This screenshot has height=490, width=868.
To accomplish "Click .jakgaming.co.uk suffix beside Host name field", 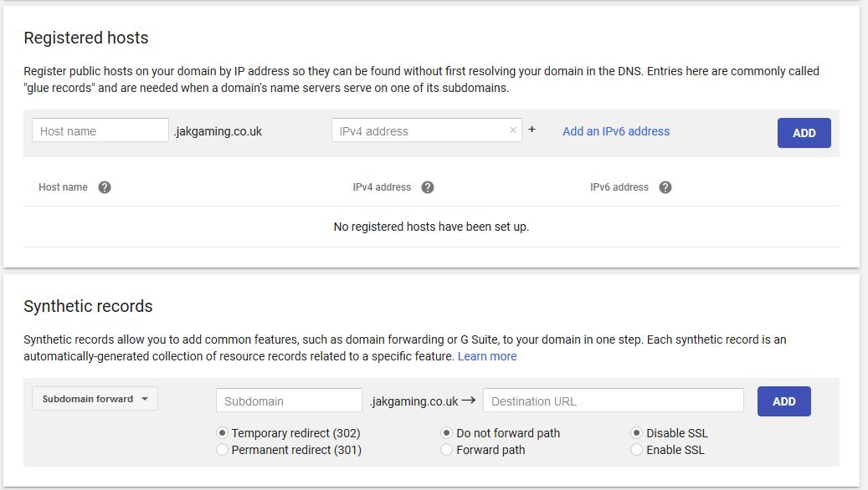I will tap(218, 131).
